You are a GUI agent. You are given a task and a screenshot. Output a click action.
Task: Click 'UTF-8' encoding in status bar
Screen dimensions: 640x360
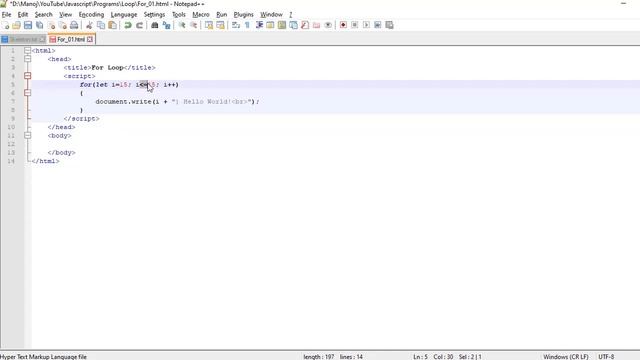click(x=606, y=357)
